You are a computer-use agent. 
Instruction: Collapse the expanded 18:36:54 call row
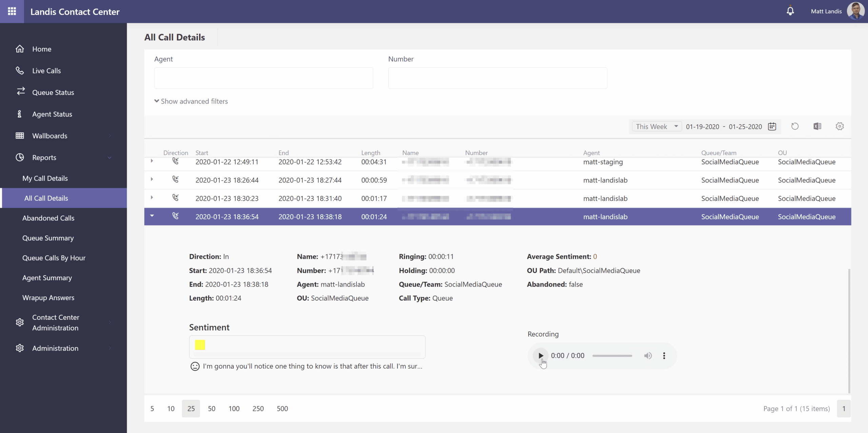pyautogui.click(x=152, y=216)
